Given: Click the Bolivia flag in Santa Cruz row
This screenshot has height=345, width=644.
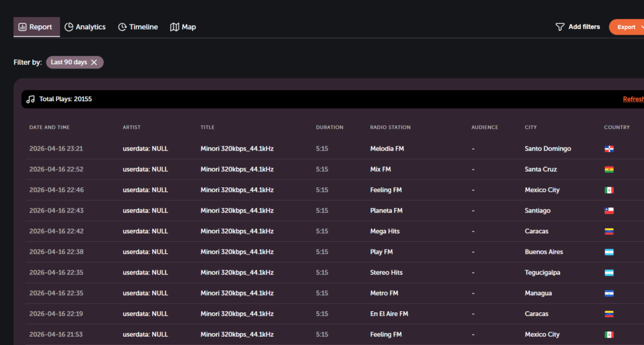Looking at the screenshot, I should pos(609,170).
